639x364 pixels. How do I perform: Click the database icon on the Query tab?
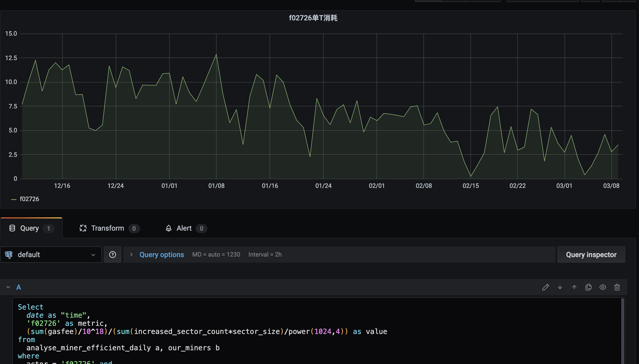coord(12,228)
